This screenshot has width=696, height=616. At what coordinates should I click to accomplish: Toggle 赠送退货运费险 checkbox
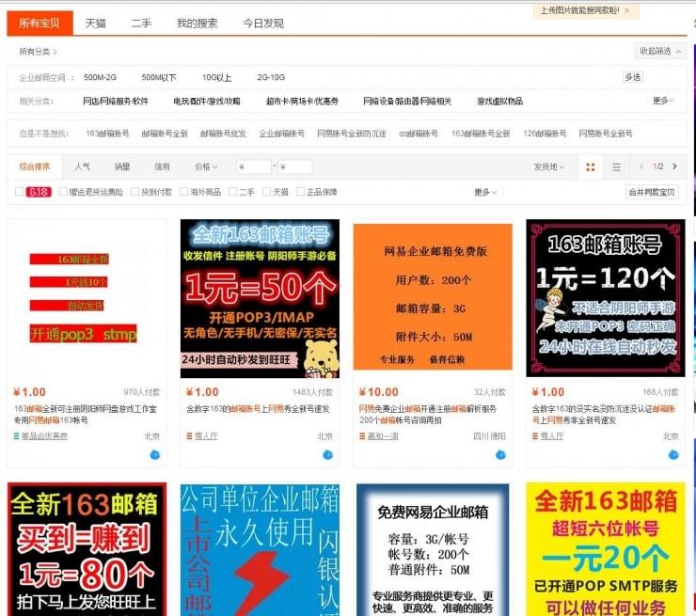pos(63,192)
